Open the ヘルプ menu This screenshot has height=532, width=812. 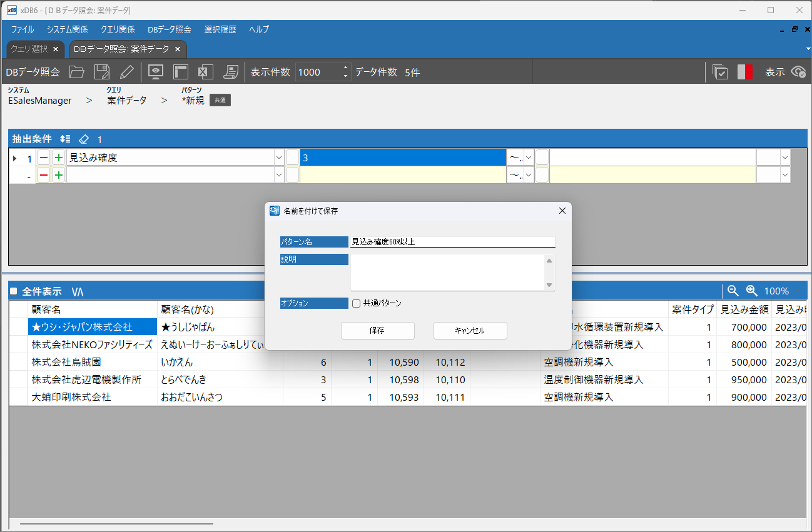tap(259, 29)
